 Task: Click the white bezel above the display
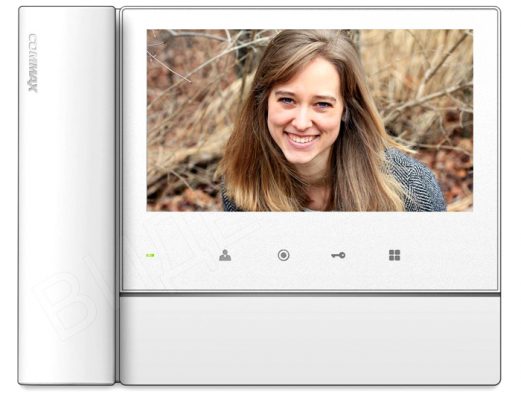[x=310, y=19]
